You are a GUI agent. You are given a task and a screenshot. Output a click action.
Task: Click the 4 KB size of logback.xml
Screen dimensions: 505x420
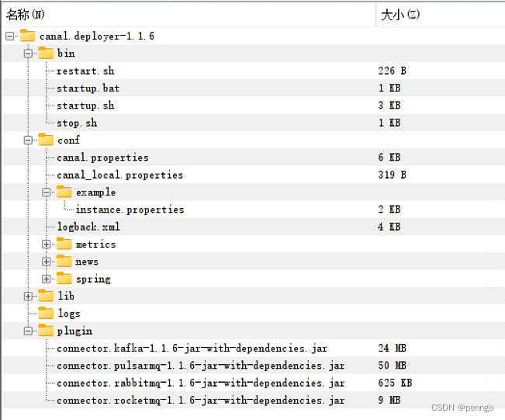pyautogui.click(x=389, y=227)
